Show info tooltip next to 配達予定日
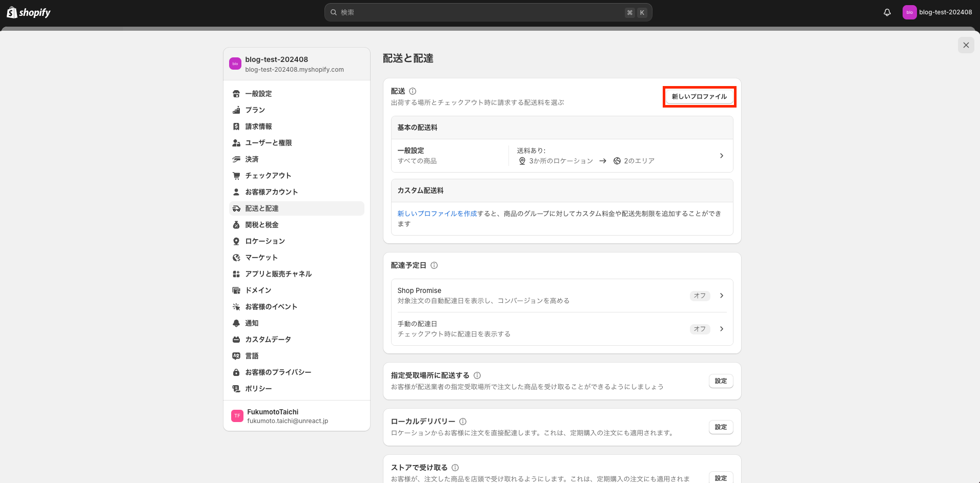980x483 pixels. point(434,265)
